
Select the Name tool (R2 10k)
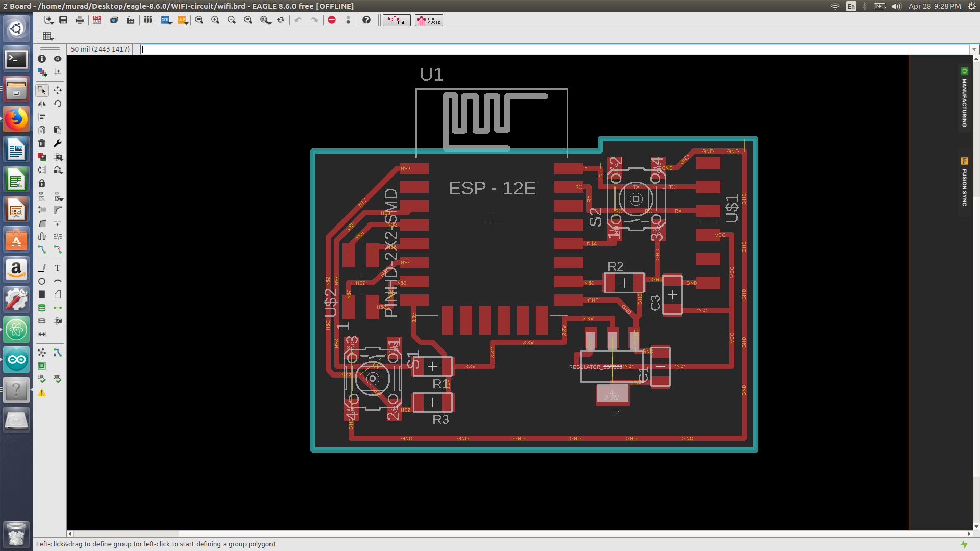(42, 196)
